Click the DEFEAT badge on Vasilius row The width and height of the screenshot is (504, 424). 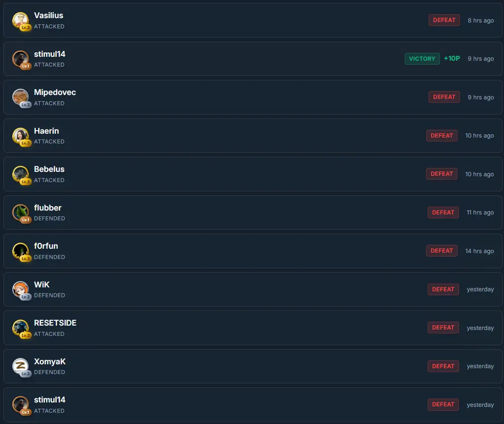[x=444, y=20]
